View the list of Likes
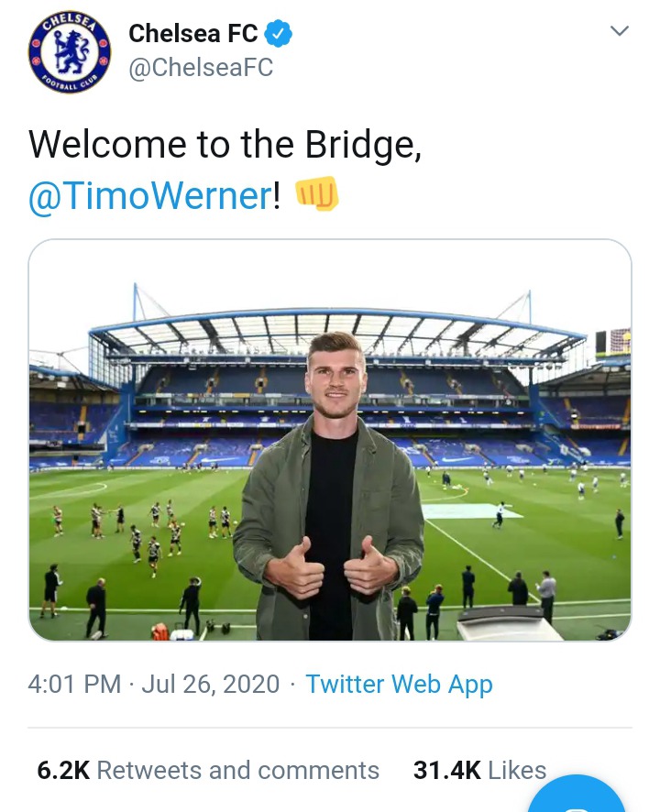Viewport: 660px width, 812px height. (517, 771)
